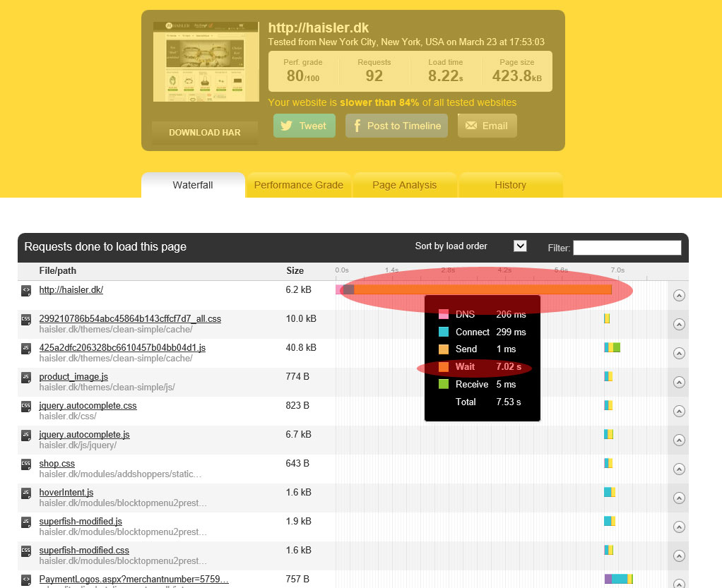Click the file icon for PaymentLogos.aspx

pyautogui.click(x=26, y=580)
